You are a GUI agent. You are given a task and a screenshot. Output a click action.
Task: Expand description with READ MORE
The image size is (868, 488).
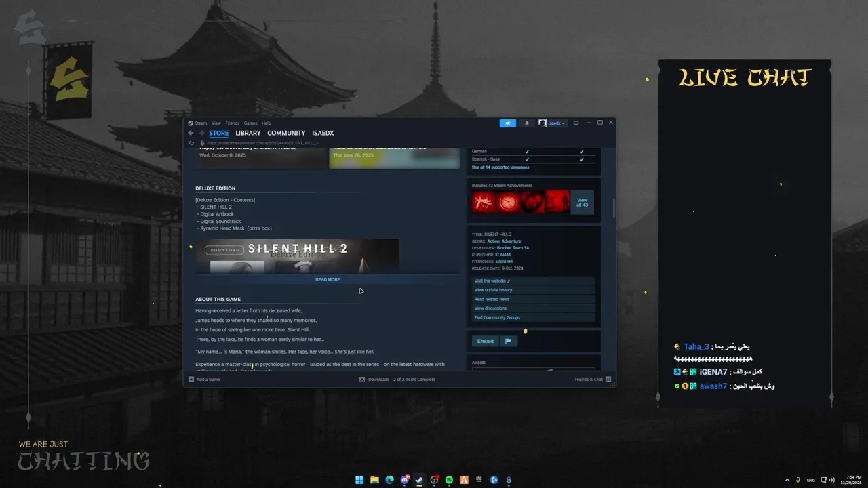pyautogui.click(x=328, y=279)
